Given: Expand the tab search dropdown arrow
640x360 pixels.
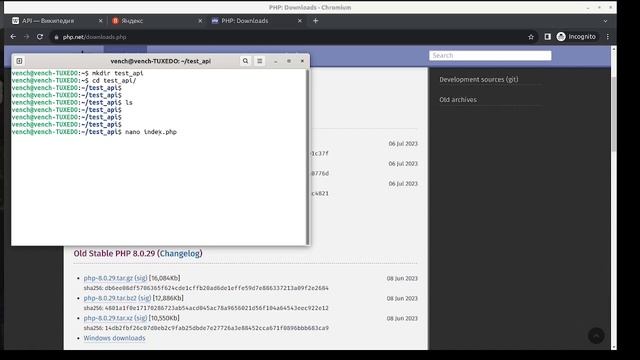Looking at the screenshot, I should tap(605, 21).
